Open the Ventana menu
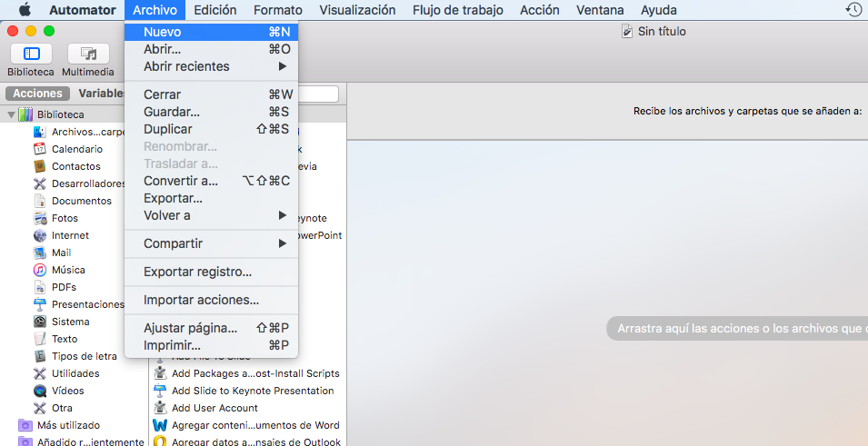Viewport: 868px width, 446px height. pos(600,10)
